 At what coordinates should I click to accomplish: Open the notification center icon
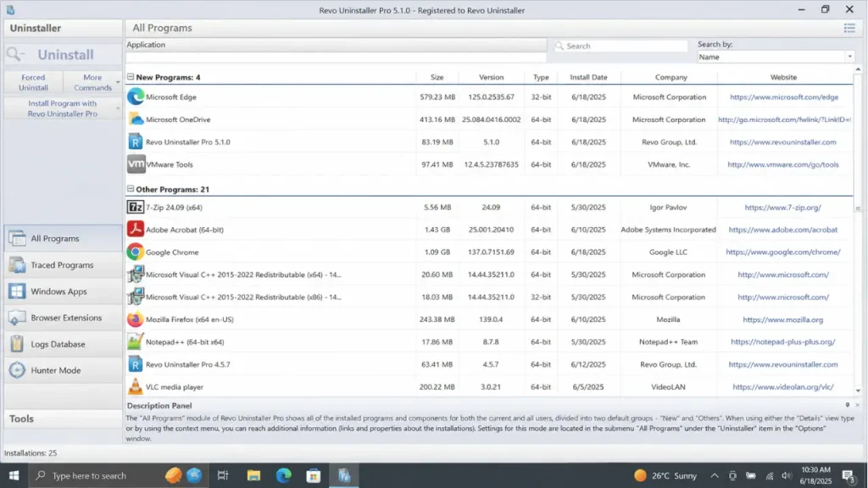pyautogui.click(x=848, y=476)
